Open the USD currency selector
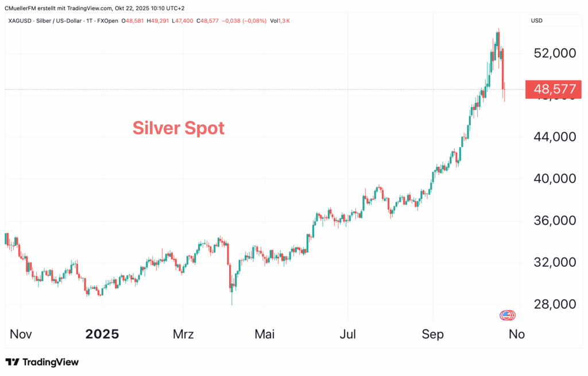588x376 pixels. click(x=537, y=21)
